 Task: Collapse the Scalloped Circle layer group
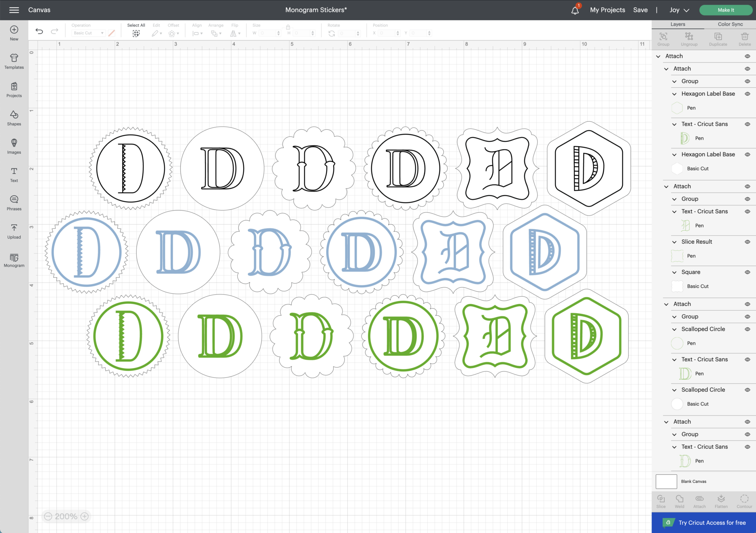pos(675,329)
